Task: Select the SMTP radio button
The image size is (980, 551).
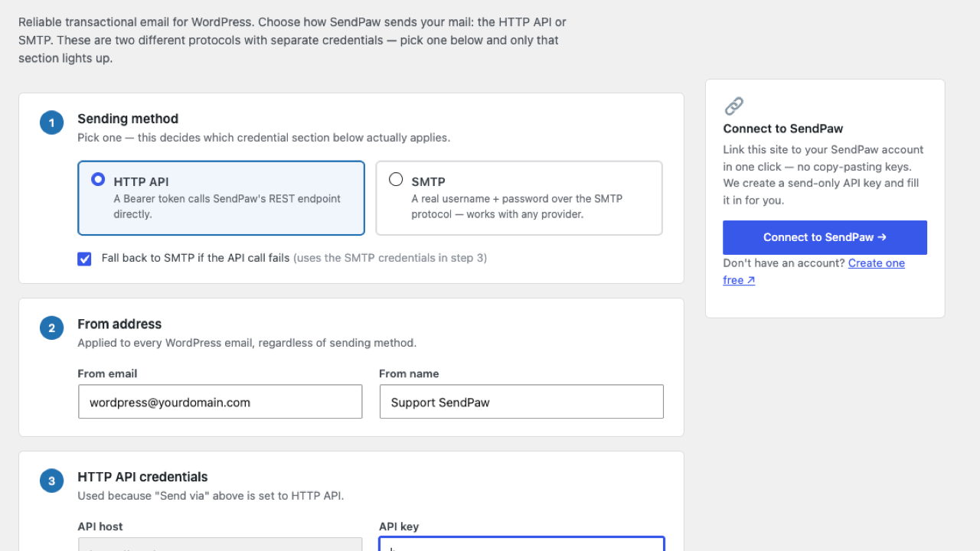Action: [396, 179]
